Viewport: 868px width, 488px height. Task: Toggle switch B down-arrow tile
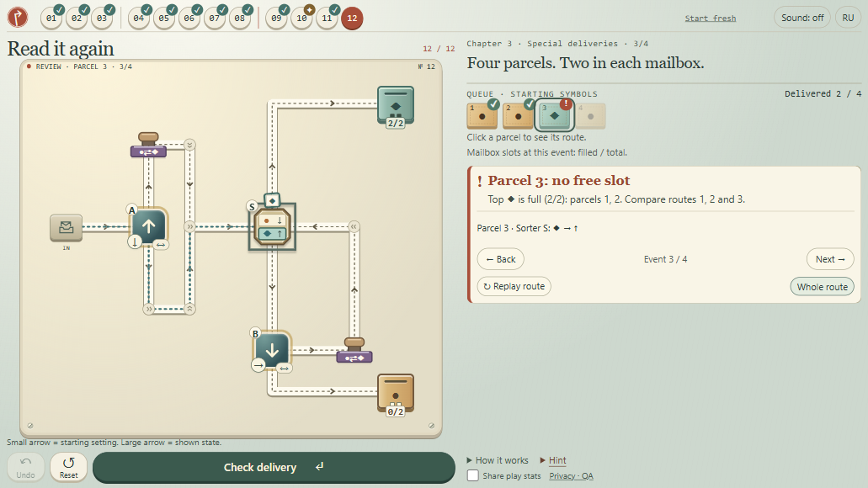pos(272,350)
